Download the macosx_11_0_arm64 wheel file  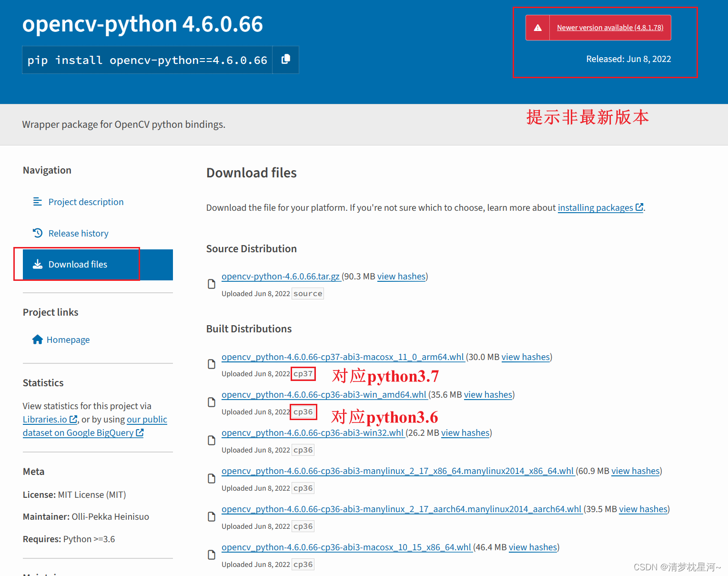[x=343, y=357]
